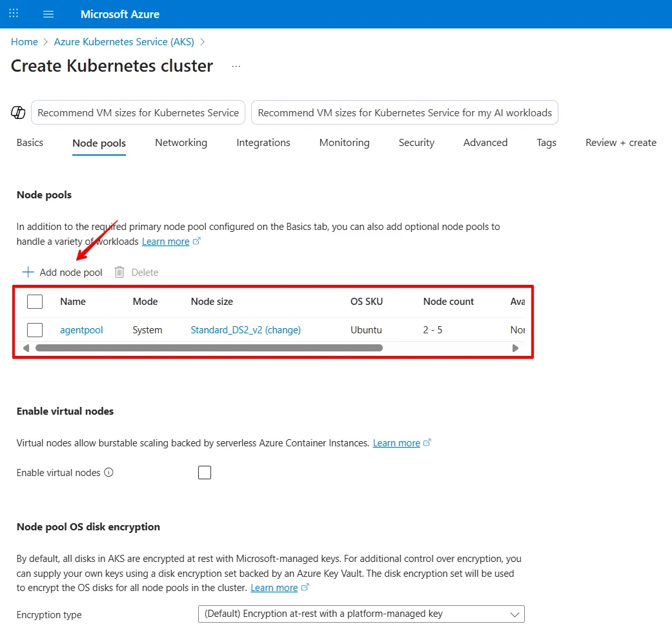Select all node pools with the header checkbox

coord(35,302)
